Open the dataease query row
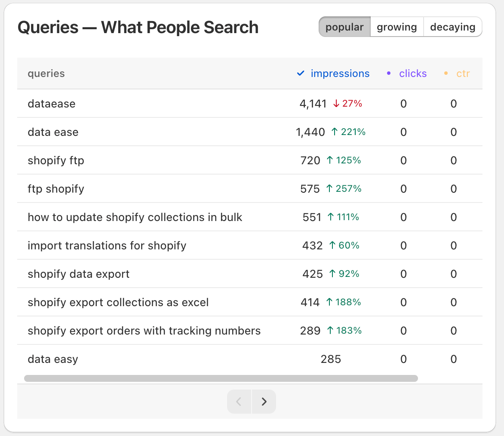Viewport: 504px width, 436px height. (52, 104)
